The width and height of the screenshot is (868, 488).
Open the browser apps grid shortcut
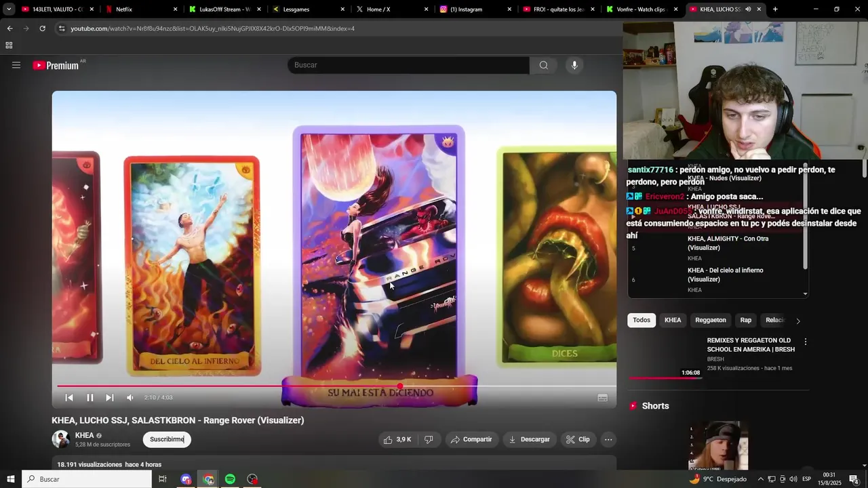click(9, 45)
